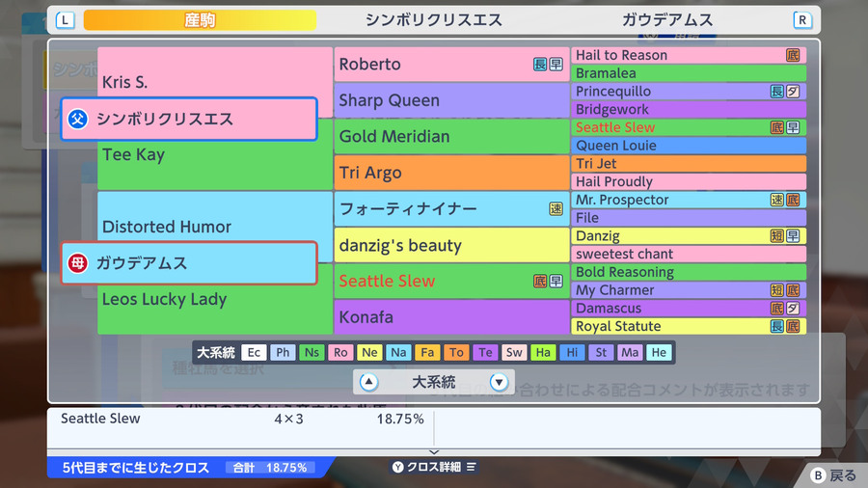Click the Gold Meridian pedigree cell
The height and width of the screenshot is (488, 868).
(451, 136)
